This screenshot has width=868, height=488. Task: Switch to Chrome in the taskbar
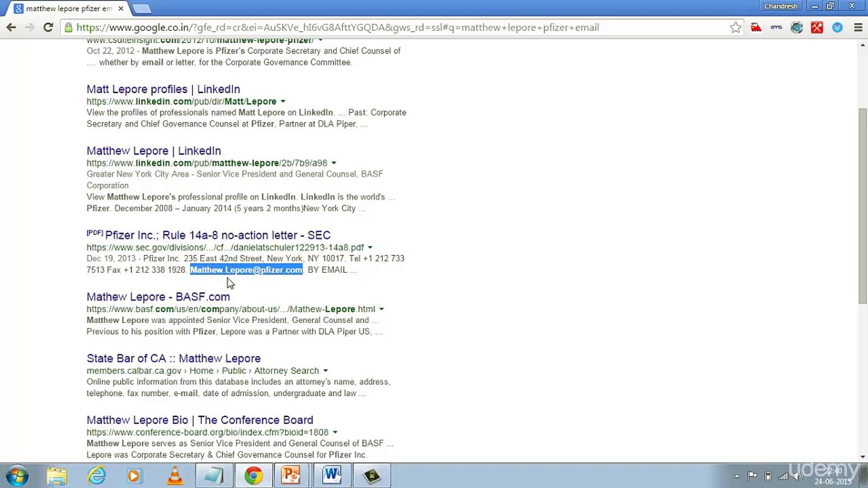[254, 476]
